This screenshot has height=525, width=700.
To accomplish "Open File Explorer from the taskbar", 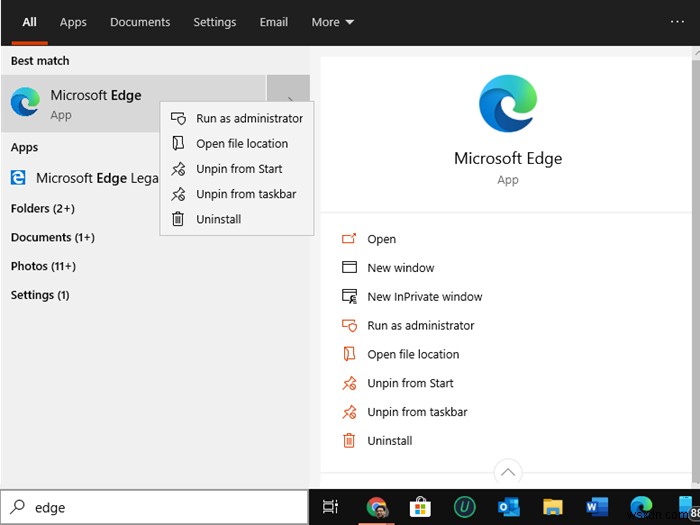I will 553,507.
